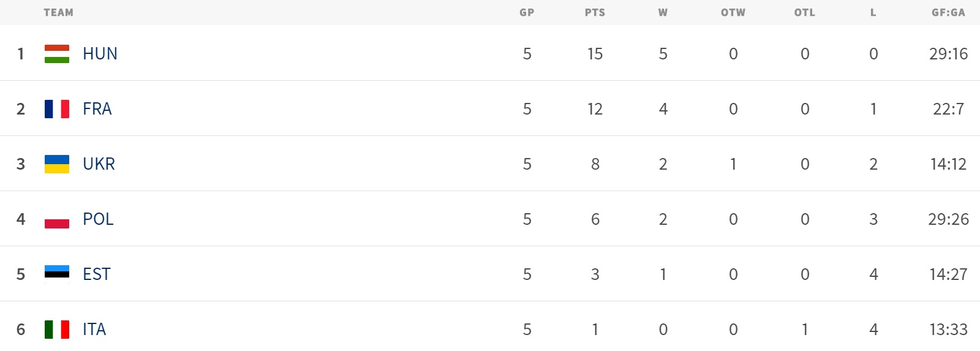Viewport: 980px width, 351px height.
Task: Select the UKR team name
Action: click(x=99, y=164)
